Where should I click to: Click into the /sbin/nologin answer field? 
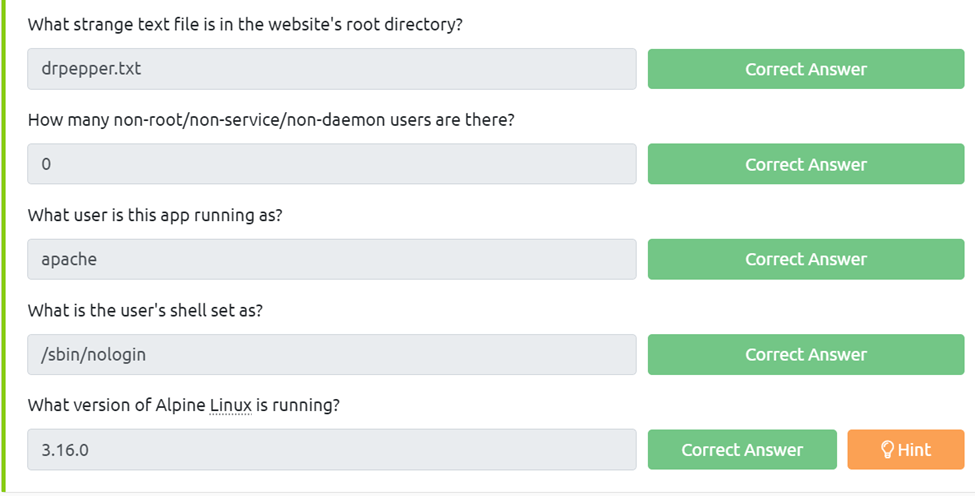point(331,354)
